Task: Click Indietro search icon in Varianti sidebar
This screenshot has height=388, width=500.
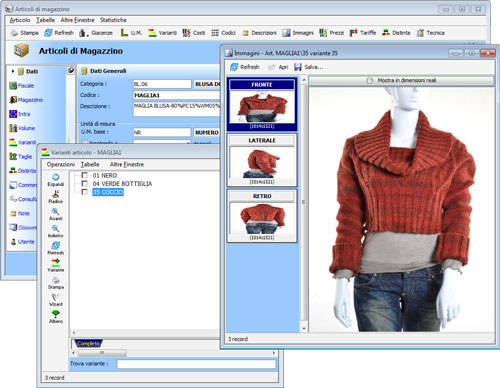Action: [x=55, y=228]
